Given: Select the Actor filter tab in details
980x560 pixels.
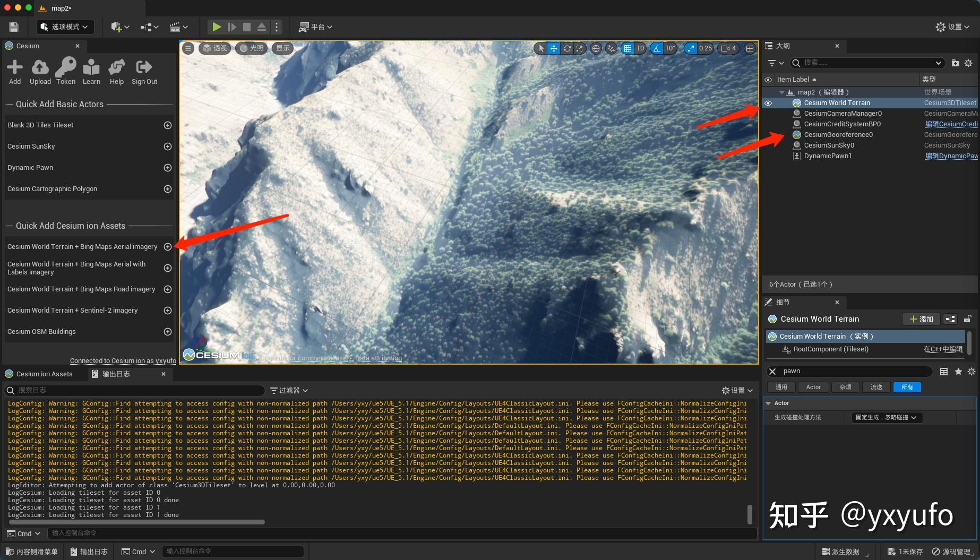Looking at the screenshot, I should coord(813,387).
